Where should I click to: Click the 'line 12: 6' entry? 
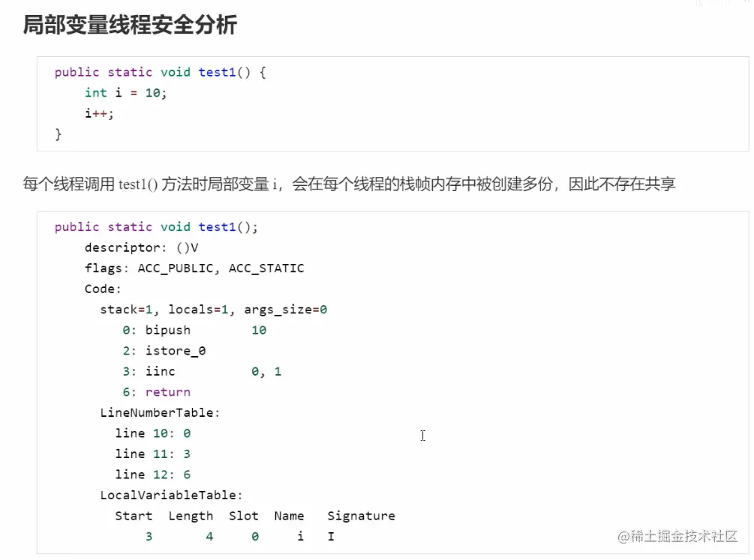point(153,475)
